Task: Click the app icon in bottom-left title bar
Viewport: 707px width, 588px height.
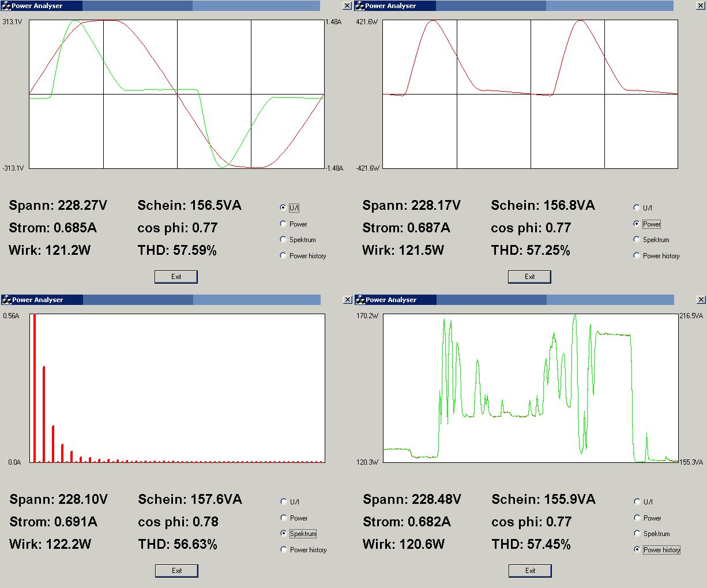Action: click(x=7, y=300)
